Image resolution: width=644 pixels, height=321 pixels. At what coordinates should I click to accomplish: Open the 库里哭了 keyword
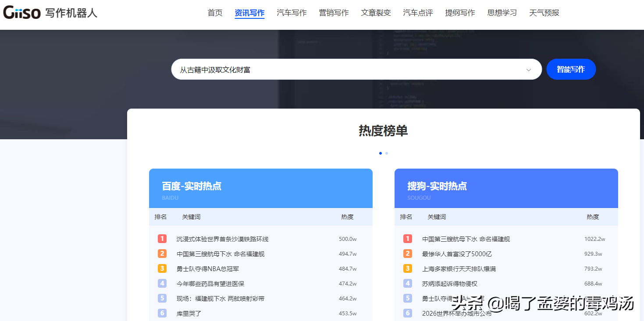coord(189,314)
